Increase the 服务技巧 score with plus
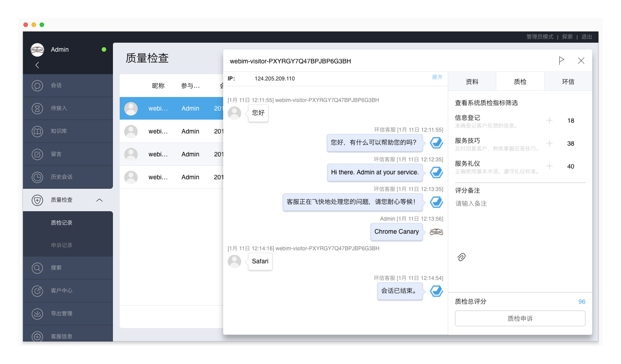 (x=549, y=143)
